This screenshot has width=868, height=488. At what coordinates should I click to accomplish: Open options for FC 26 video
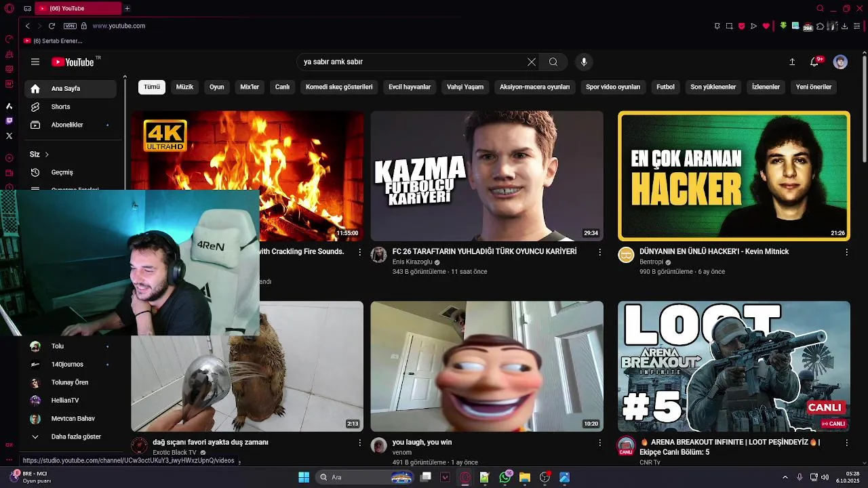tap(599, 252)
